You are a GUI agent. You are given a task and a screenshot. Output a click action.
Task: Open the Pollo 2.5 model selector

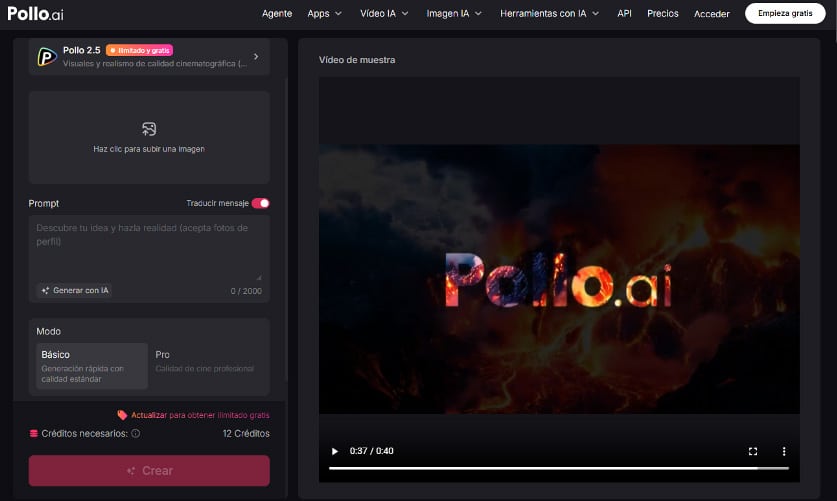(x=149, y=57)
